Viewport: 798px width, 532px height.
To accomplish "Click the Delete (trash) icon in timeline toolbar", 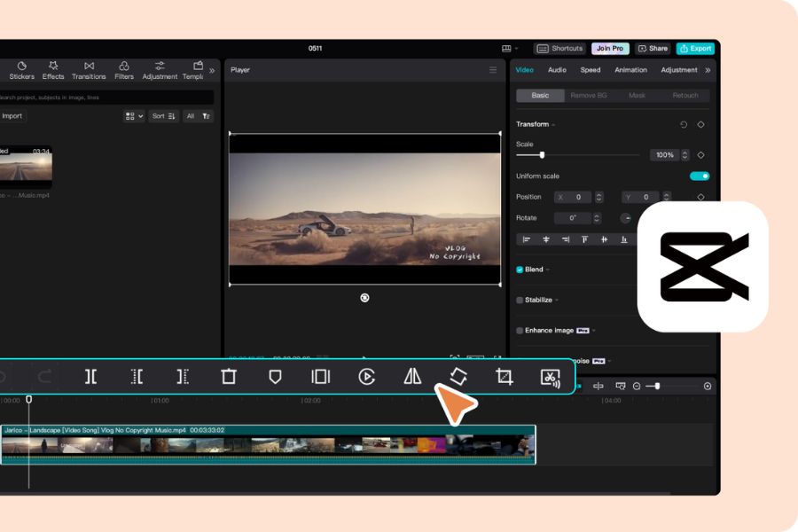I will click(x=229, y=377).
